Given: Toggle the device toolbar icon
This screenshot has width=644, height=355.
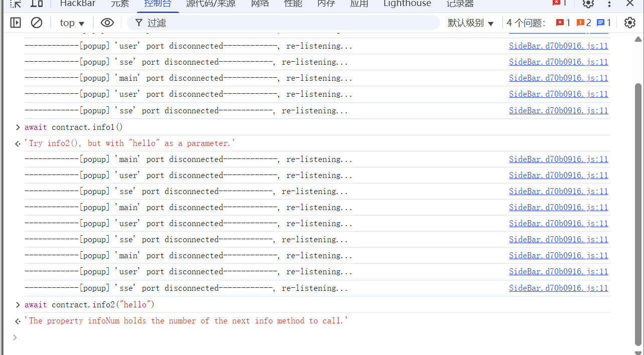Looking at the screenshot, I should click(x=37, y=4).
